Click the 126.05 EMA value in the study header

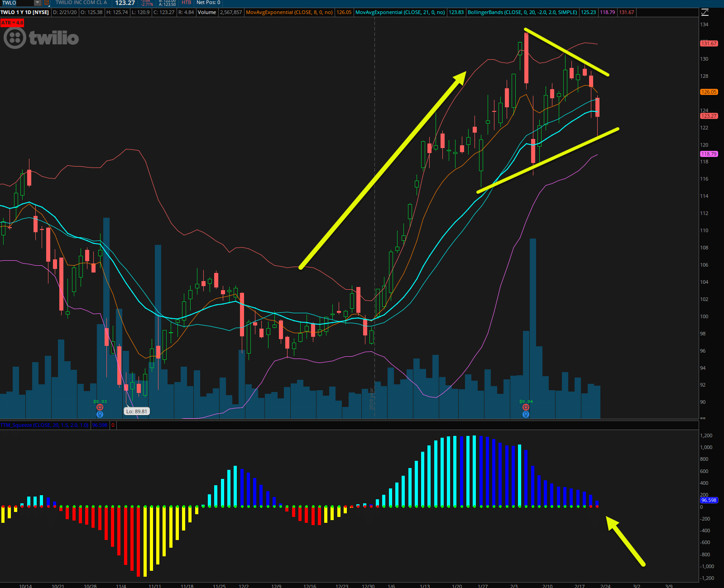[x=344, y=12]
